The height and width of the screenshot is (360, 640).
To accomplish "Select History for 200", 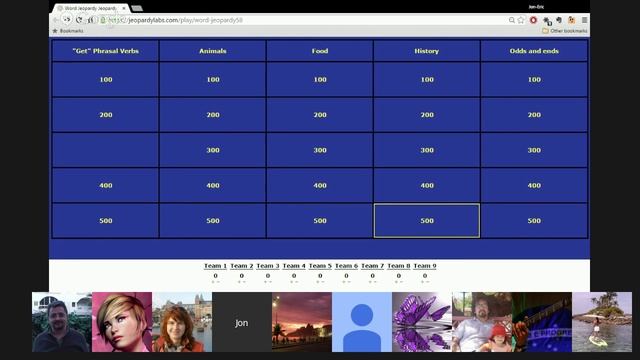I will (x=427, y=115).
